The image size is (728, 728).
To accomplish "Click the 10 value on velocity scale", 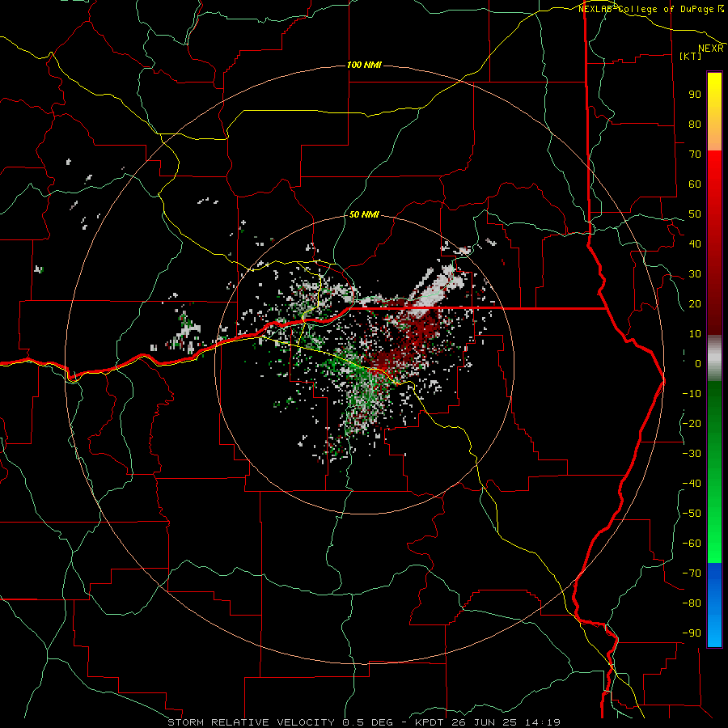I will pyautogui.click(x=695, y=334).
